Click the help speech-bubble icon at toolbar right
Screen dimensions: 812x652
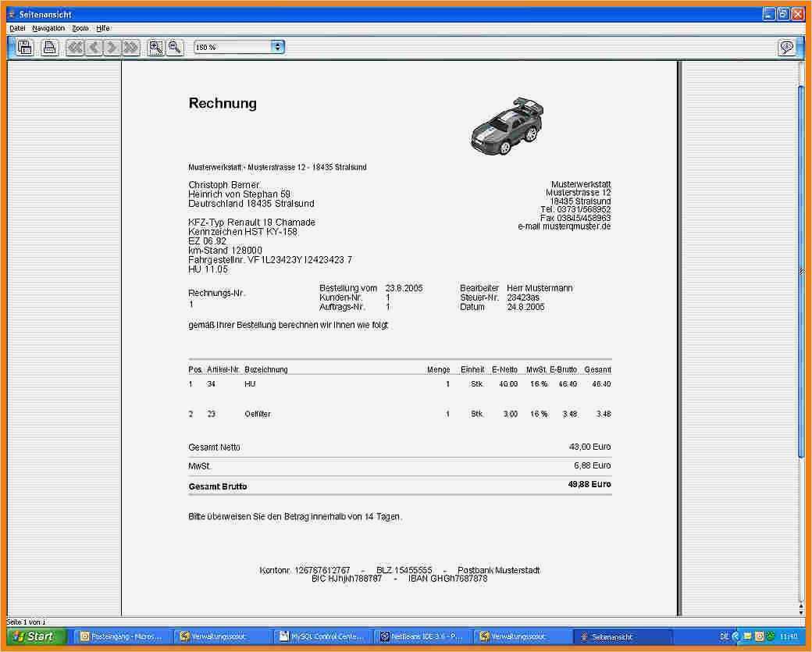(x=787, y=48)
